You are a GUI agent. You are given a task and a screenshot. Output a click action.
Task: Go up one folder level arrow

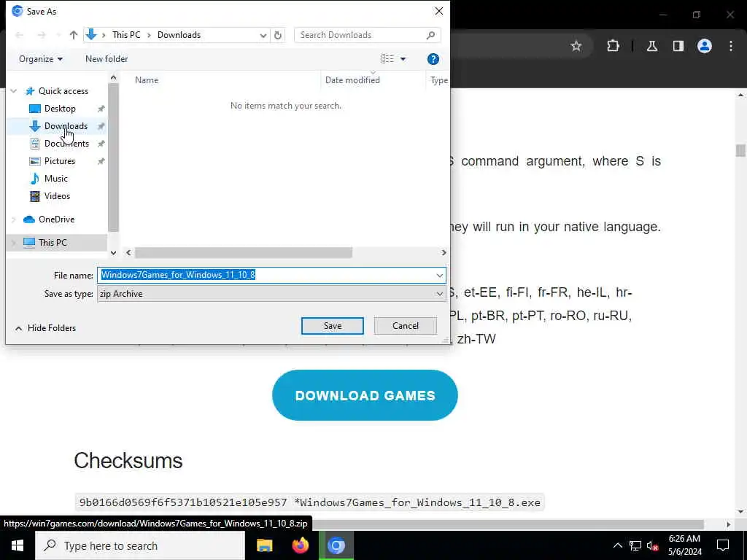(74, 35)
